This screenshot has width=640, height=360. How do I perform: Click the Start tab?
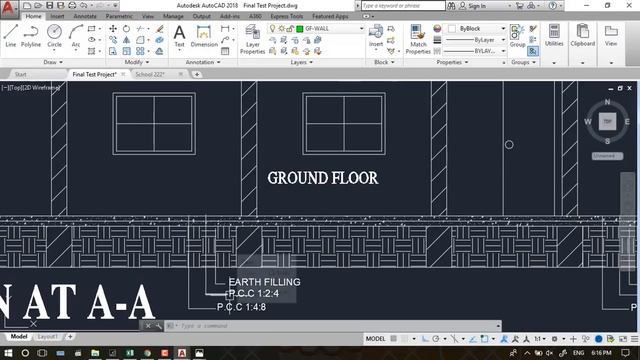[20, 74]
